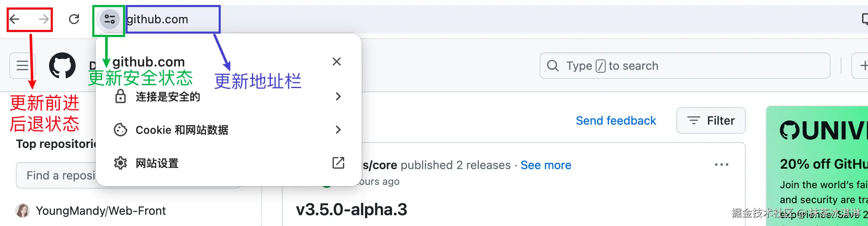Click the browser back arrow
868x226 pixels.
coord(15,19)
